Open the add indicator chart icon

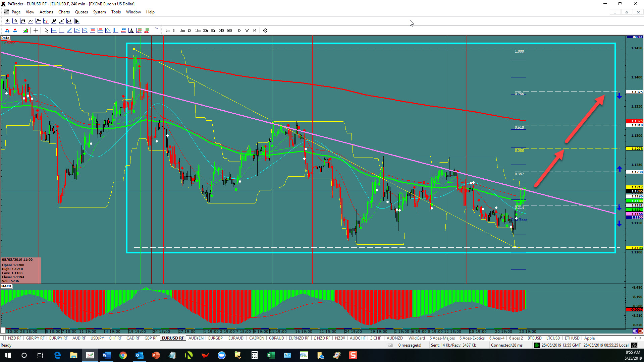coord(25,31)
